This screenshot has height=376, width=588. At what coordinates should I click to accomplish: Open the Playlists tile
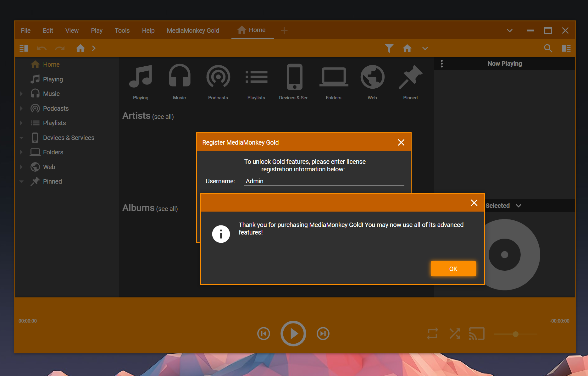256,82
